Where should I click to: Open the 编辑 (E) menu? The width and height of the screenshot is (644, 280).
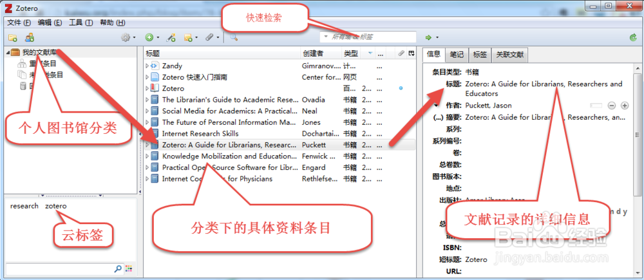tap(50, 23)
